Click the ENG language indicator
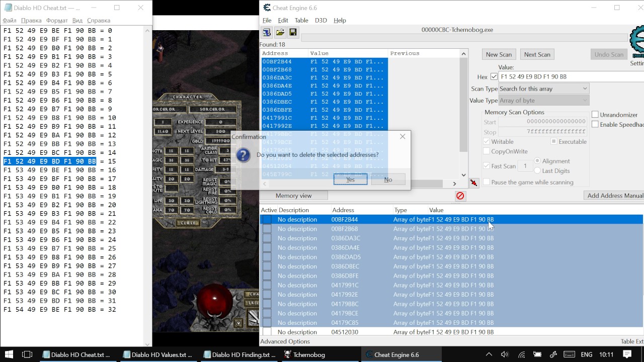This screenshot has width=644, height=362. pyautogui.click(x=587, y=354)
